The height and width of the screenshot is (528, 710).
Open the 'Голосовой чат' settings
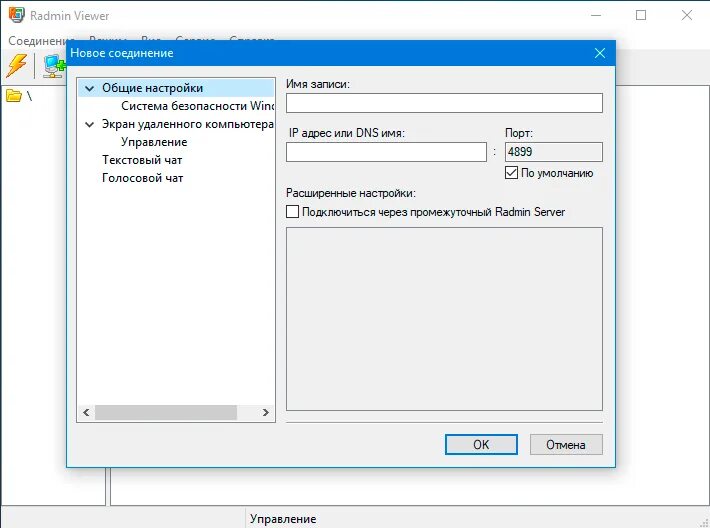coord(143,178)
